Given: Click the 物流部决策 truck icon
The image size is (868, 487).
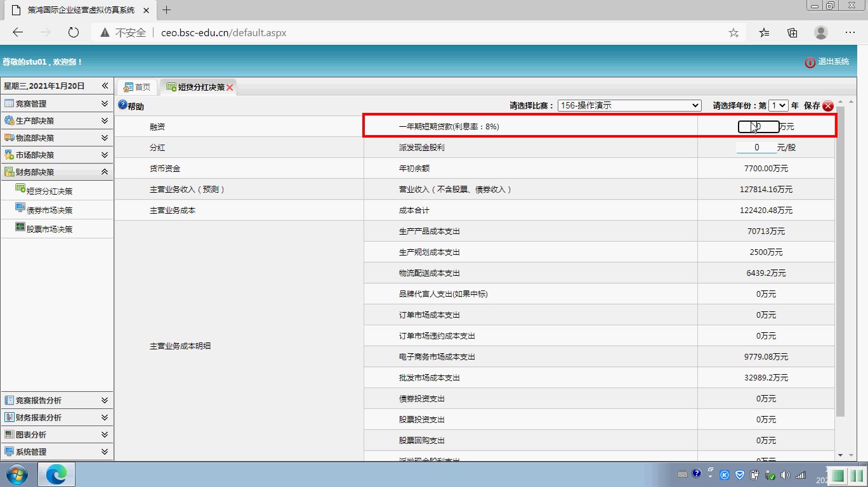Looking at the screenshot, I should (x=9, y=138).
